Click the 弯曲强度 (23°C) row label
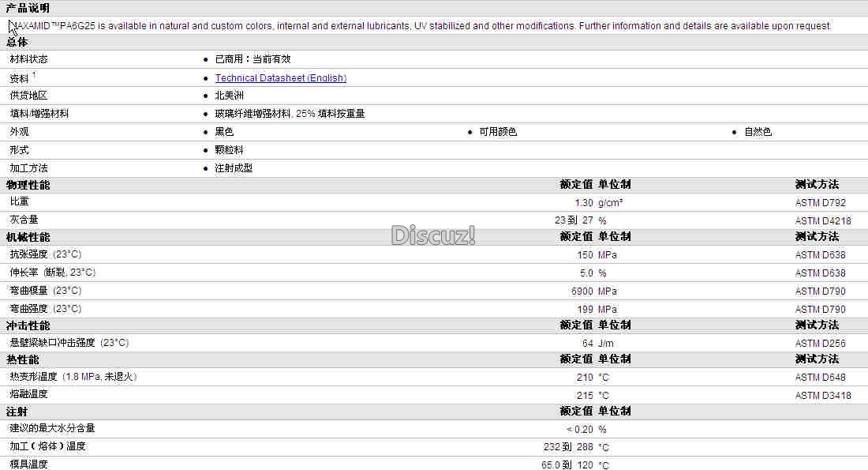This screenshot has width=868, height=470. coord(46,309)
